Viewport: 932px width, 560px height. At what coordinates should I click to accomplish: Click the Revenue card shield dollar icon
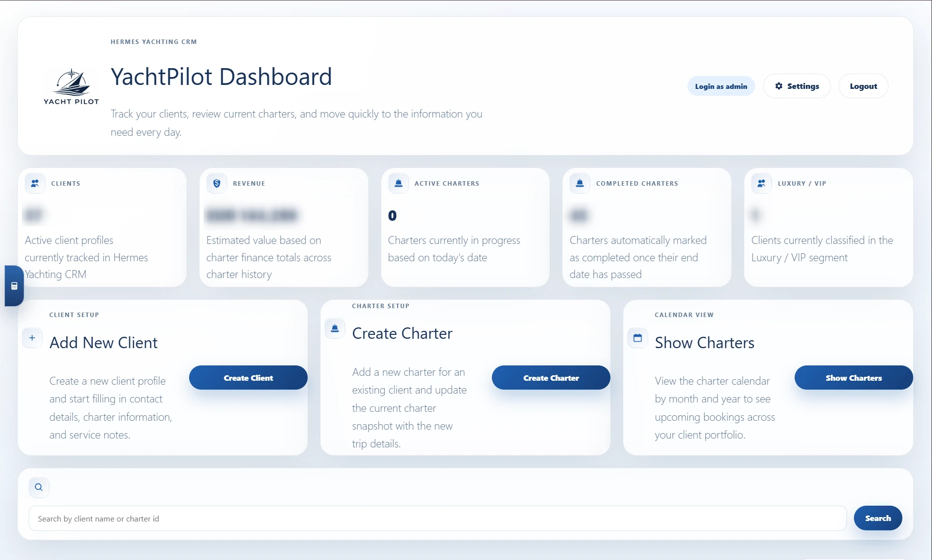pos(217,183)
